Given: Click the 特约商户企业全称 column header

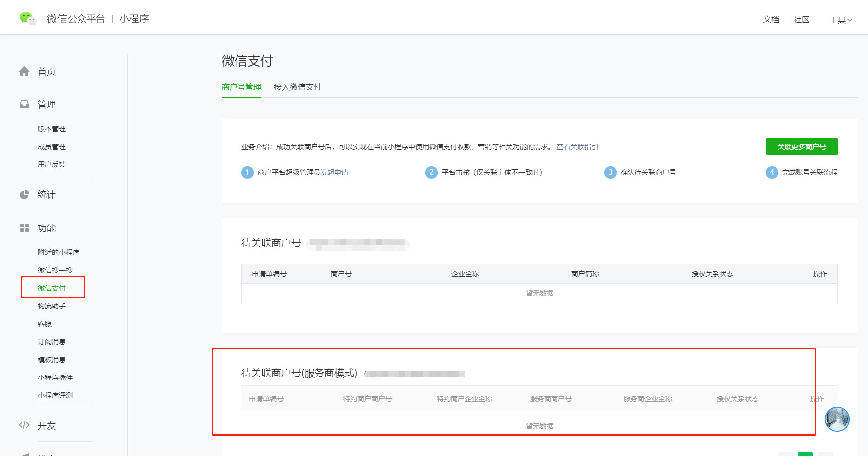Looking at the screenshot, I should (x=465, y=399).
